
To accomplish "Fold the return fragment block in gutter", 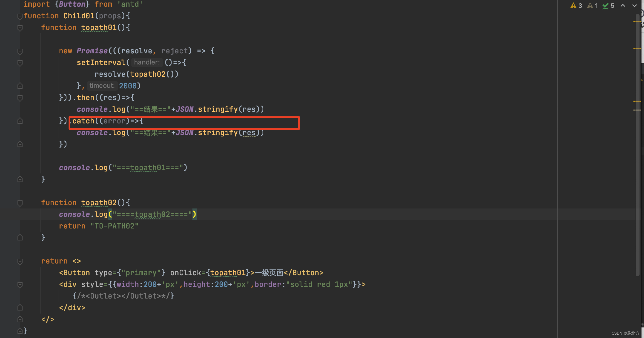I will coord(20,261).
